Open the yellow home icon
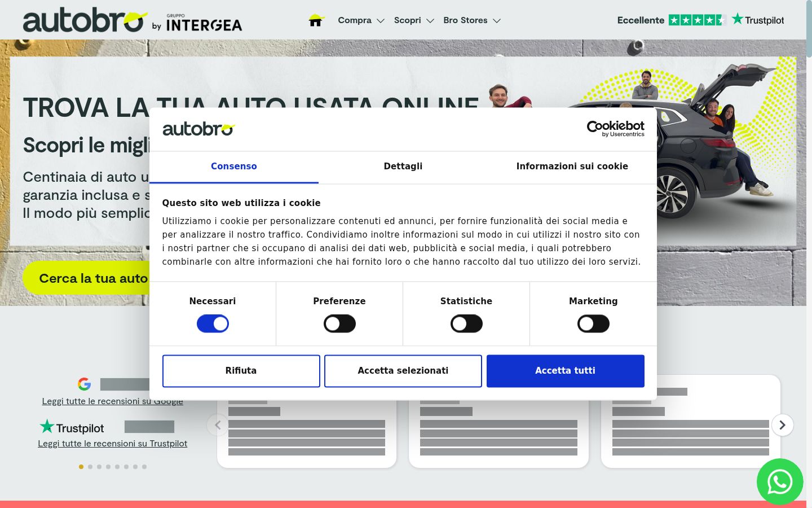Screen dimensions: 812x508 point(316,20)
